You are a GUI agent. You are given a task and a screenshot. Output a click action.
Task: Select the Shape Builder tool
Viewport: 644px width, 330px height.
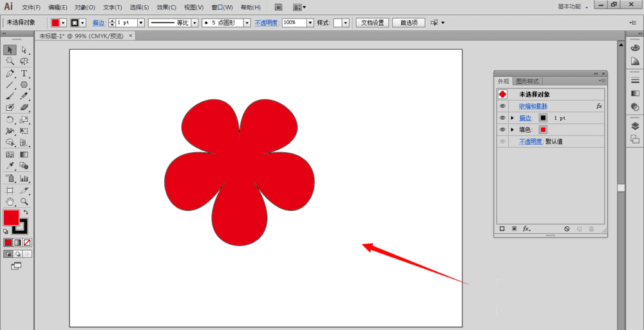(x=10, y=142)
